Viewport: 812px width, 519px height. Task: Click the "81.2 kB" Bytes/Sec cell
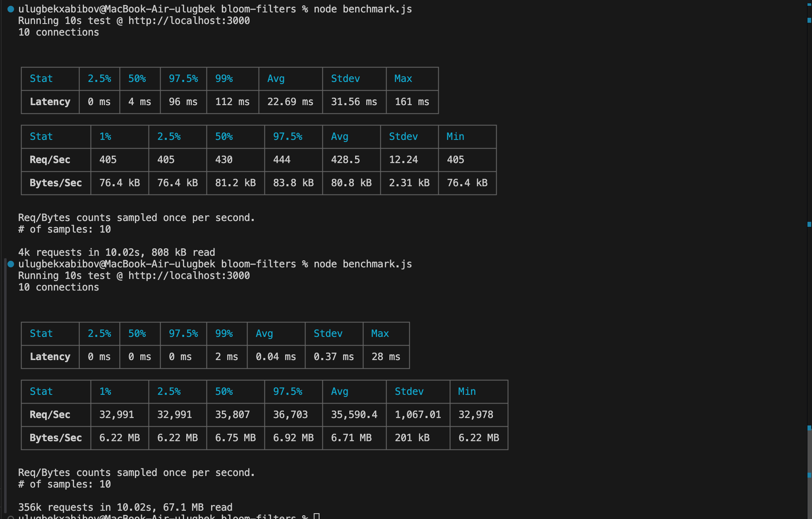(235, 183)
